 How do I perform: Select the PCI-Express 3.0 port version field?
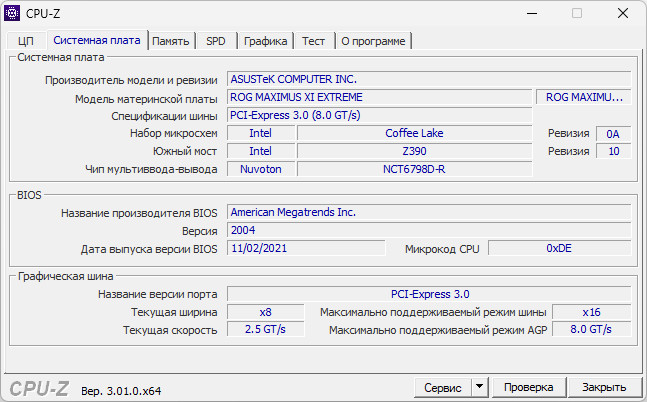[x=429, y=294]
